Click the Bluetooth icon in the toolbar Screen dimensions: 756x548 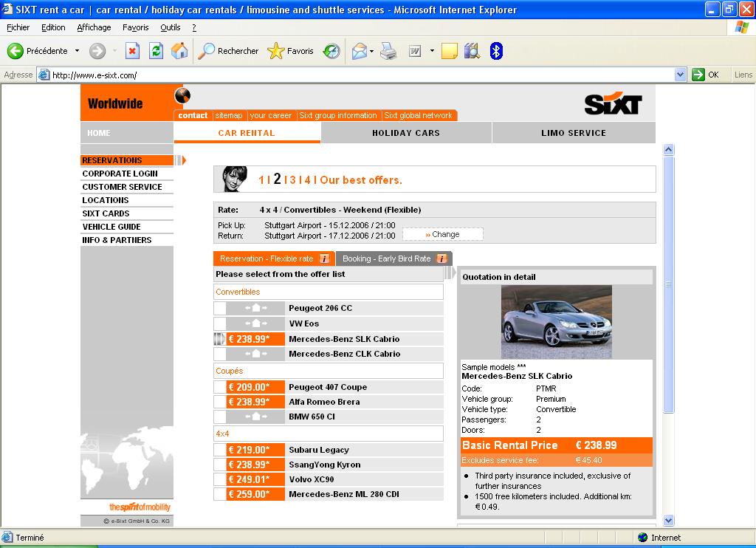point(496,51)
